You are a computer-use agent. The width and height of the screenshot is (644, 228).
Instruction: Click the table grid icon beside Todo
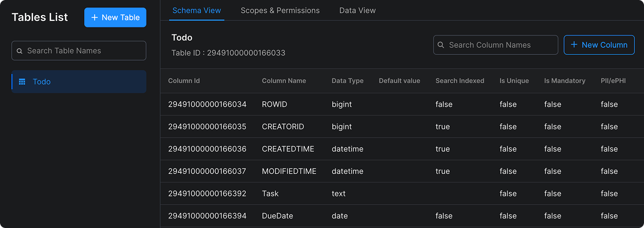pos(22,82)
